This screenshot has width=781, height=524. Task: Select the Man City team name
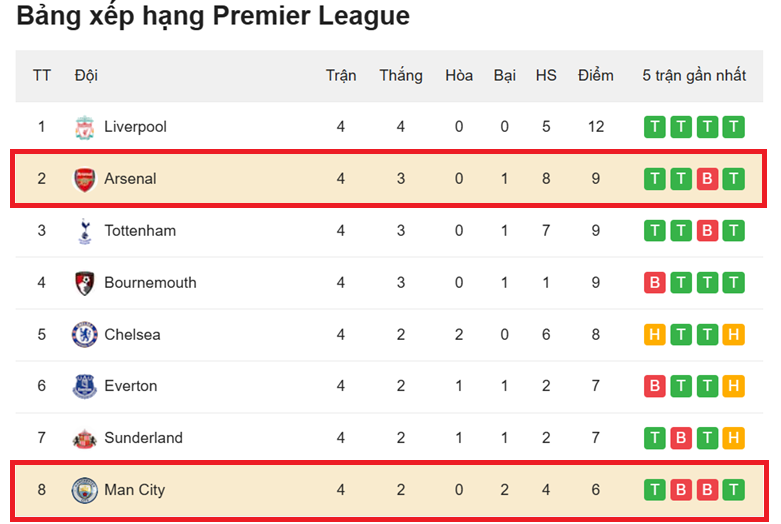[x=134, y=490]
